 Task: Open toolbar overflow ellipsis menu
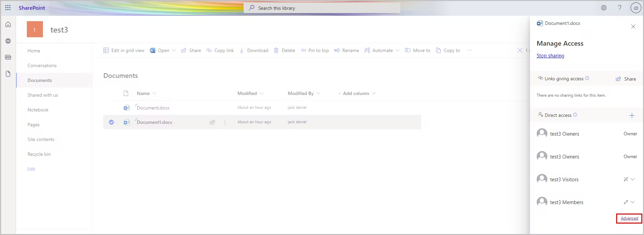pos(470,50)
